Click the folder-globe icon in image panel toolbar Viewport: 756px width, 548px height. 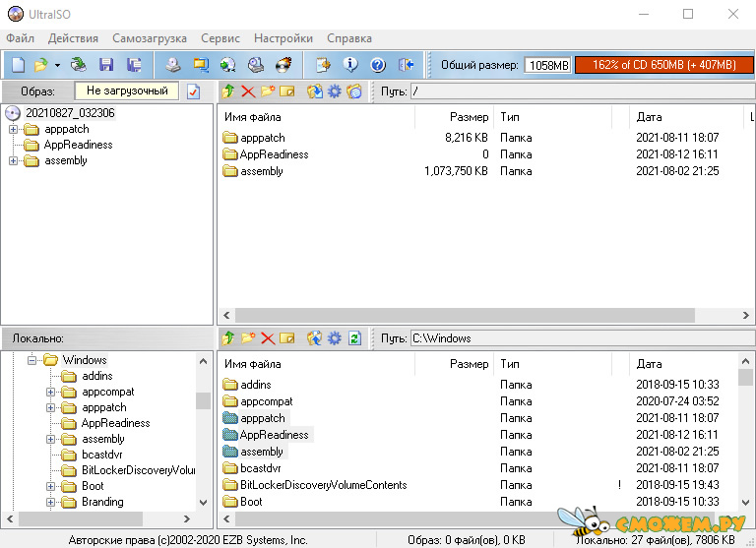pos(354,91)
